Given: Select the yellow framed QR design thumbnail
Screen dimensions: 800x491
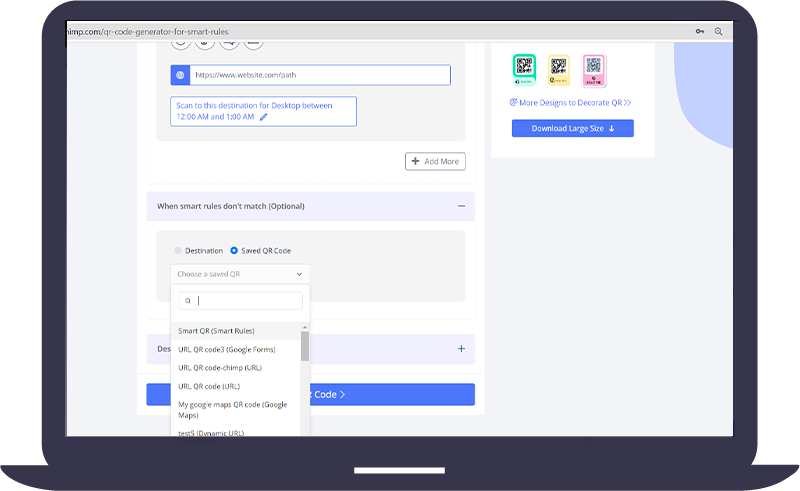Looking at the screenshot, I should pos(559,69).
